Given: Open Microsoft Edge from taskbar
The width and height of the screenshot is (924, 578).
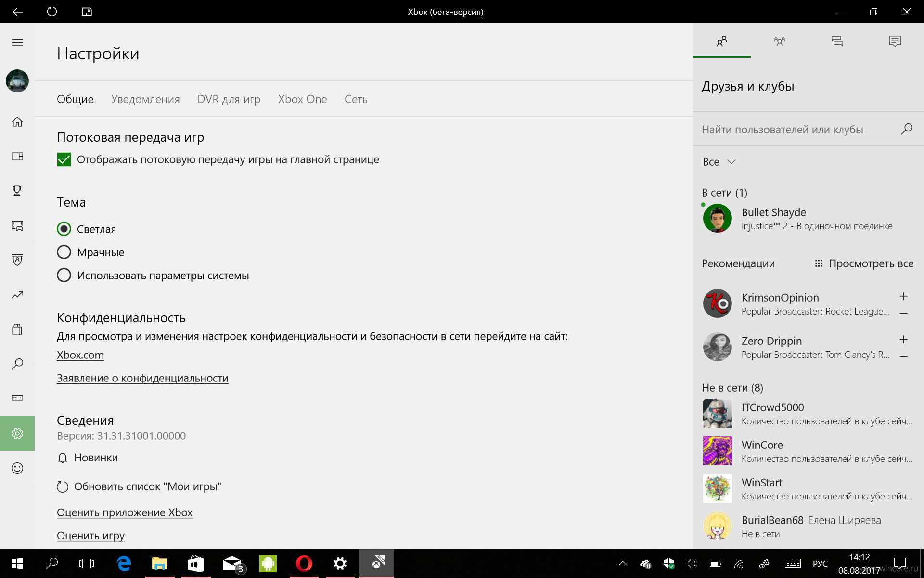Looking at the screenshot, I should pos(124,564).
